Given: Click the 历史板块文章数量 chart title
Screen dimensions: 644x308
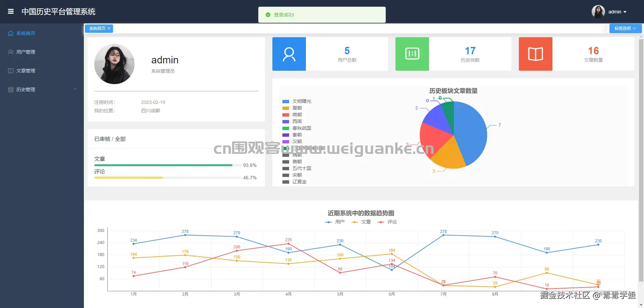Looking at the screenshot, I should (x=453, y=91).
